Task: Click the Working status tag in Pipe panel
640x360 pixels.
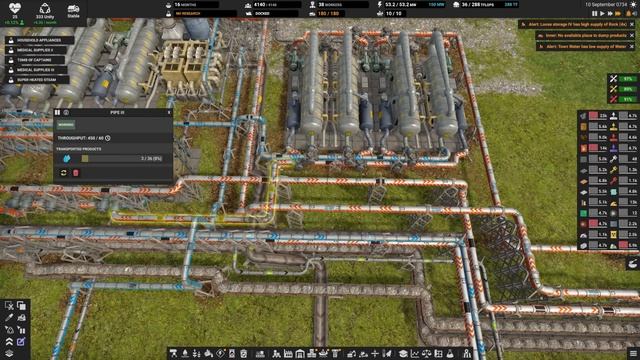Action: pyautogui.click(x=66, y=125)
